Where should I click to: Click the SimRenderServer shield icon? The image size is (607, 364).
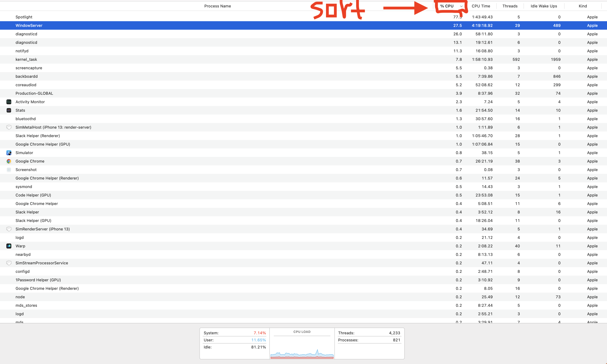[x=9, y=229]
